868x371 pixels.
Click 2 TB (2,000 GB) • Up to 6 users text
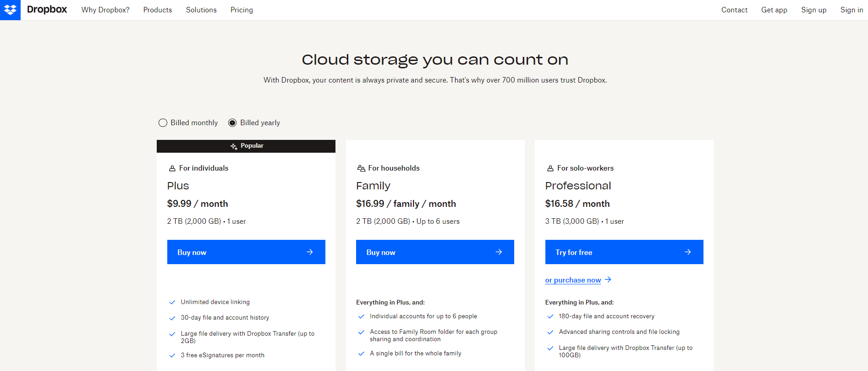(x=408, y=221)
